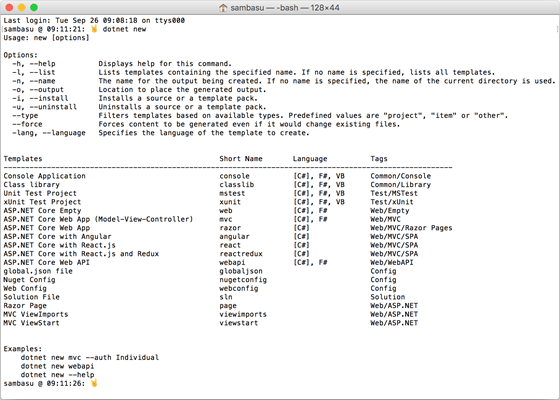Click the 'Options:' heading
Image resolution: width=560 pixels, height=400 pixels.
click(21, 55)
